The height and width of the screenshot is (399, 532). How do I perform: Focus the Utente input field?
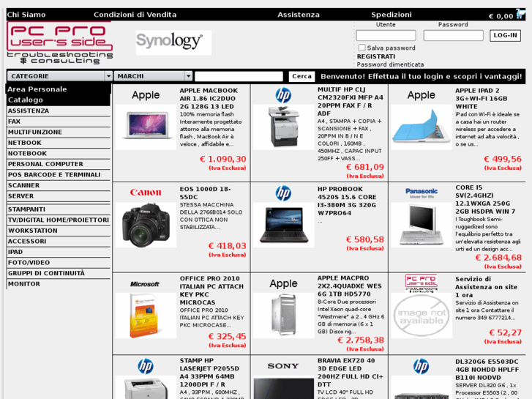pyautogui.click(x=386, y=35)
